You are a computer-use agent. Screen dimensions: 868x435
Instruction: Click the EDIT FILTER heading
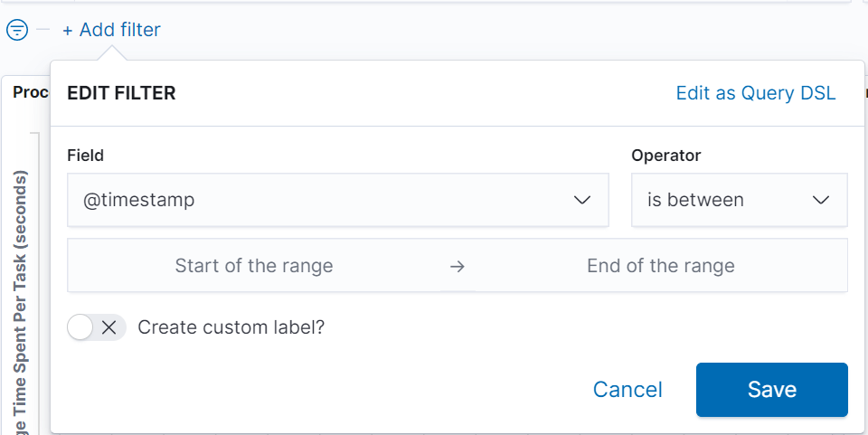[x=121, y=93]
